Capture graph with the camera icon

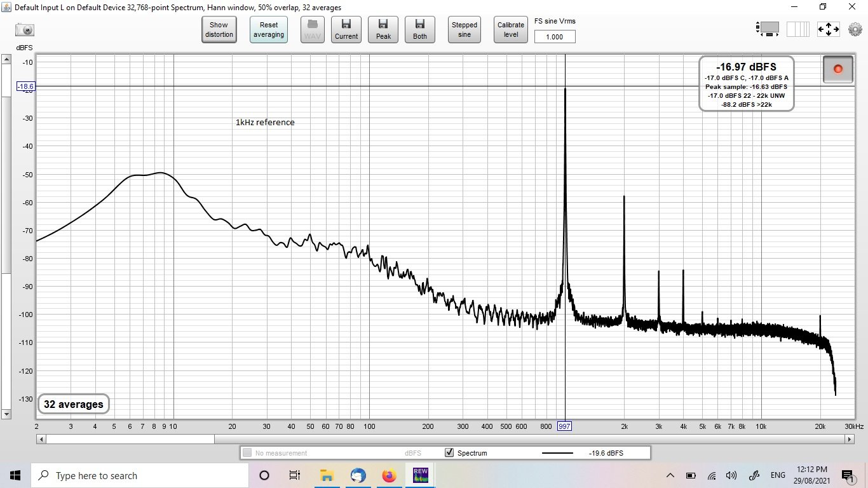click(x=25, y=30)
